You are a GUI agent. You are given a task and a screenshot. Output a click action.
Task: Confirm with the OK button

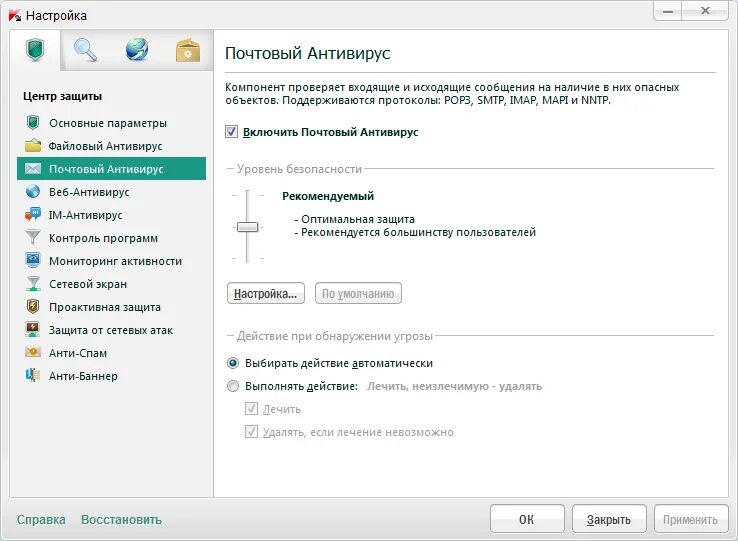point(527,519)
